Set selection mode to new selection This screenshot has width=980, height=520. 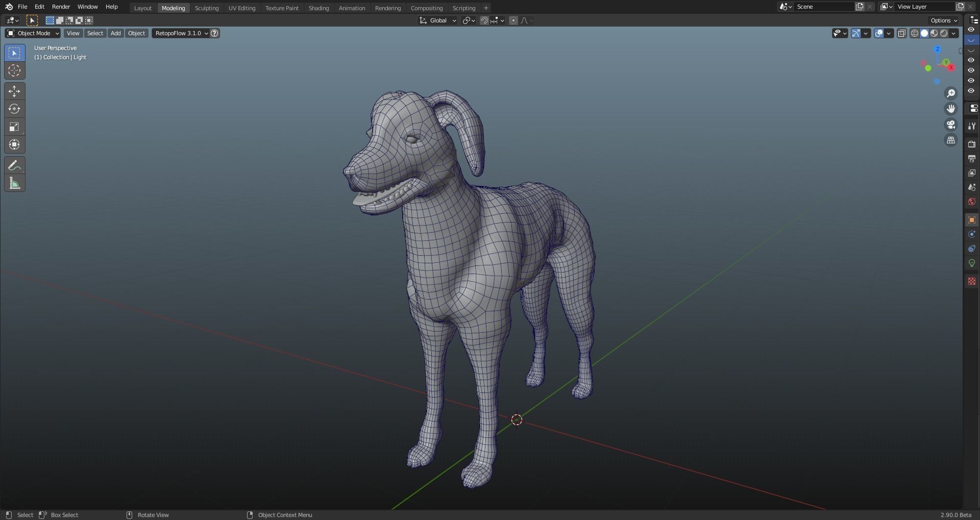pos(50,20)
